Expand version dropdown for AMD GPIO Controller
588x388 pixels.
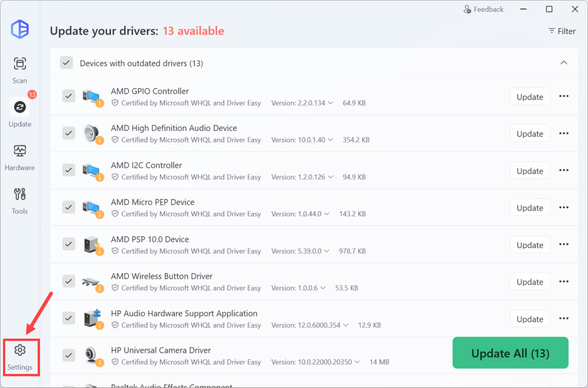coord(330,103)
